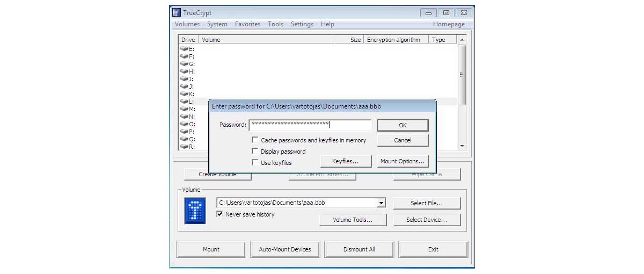The width and height of the screenshot is (644, 274).
Task: Select drive P: icon in list
Action: [x=184, y=131]
